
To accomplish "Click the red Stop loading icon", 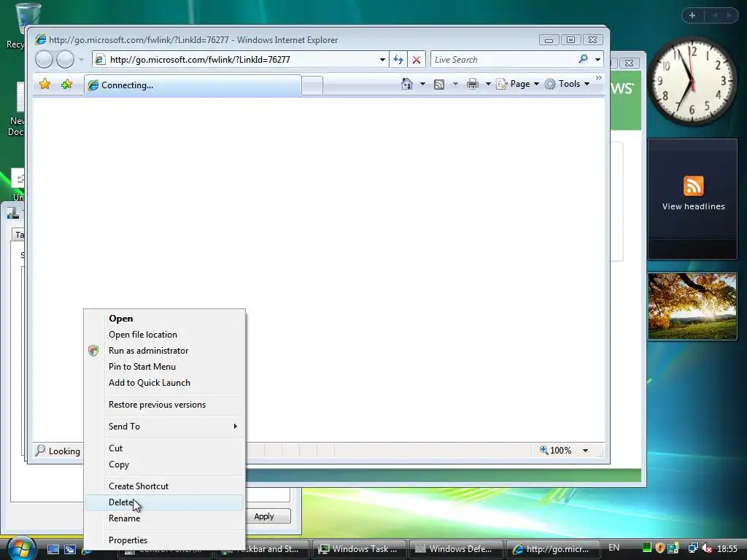I will [417, 60].
